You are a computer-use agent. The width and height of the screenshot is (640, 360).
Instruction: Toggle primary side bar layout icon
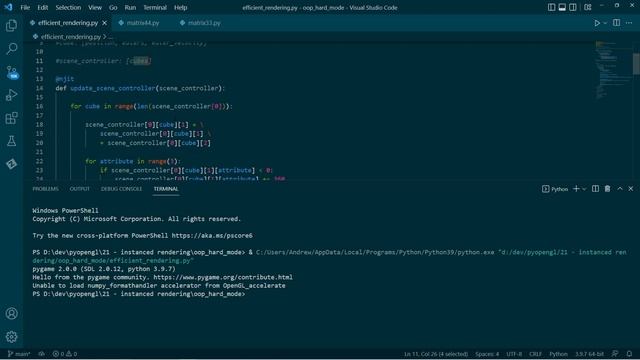click(551, 7)
